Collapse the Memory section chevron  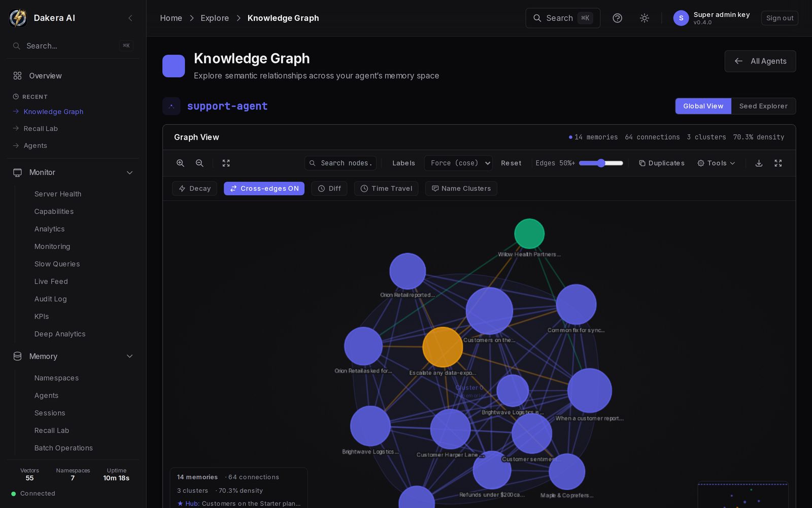point(129,356)
